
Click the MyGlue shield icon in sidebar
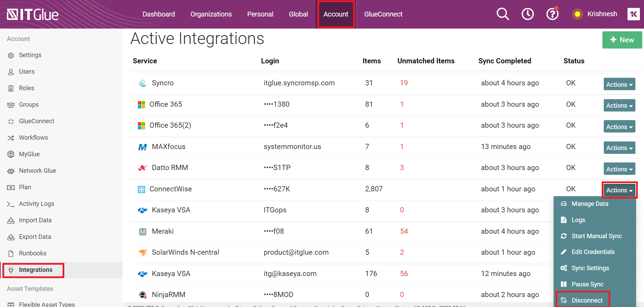pos(11,154)
